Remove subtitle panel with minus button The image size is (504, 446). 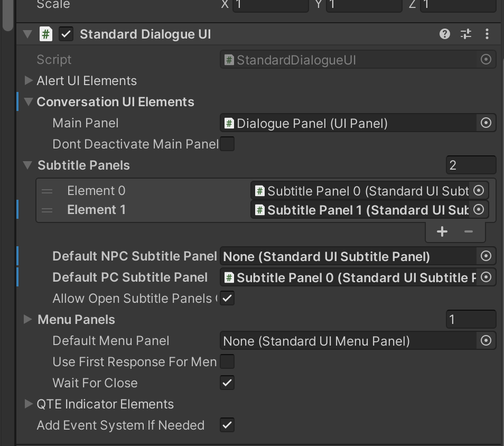coord(468,231)
